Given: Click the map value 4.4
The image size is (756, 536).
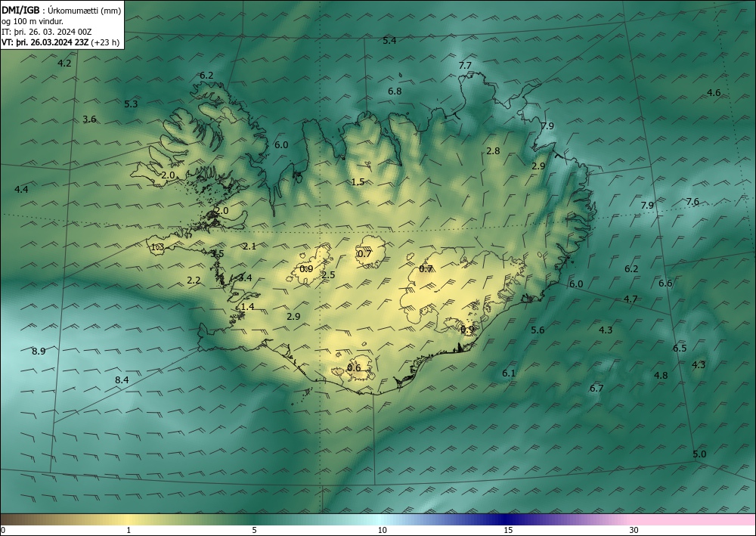Looking at the screenshot, I should tap(21, 190).
